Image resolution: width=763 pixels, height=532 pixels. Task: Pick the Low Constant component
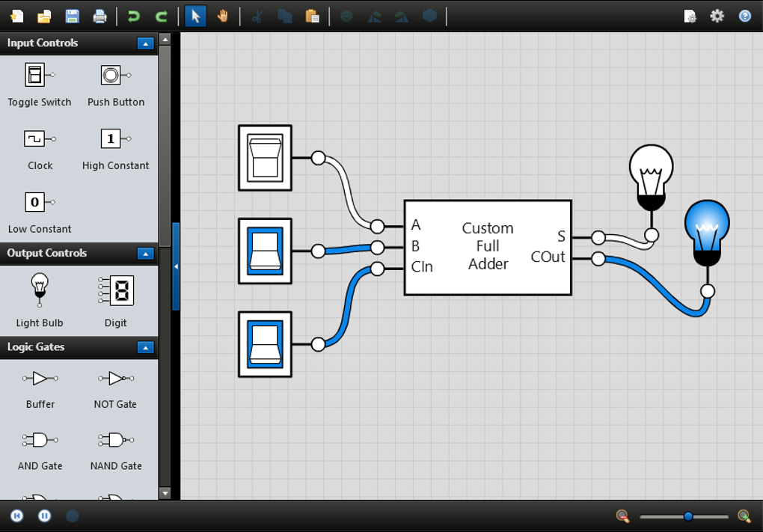40,213
